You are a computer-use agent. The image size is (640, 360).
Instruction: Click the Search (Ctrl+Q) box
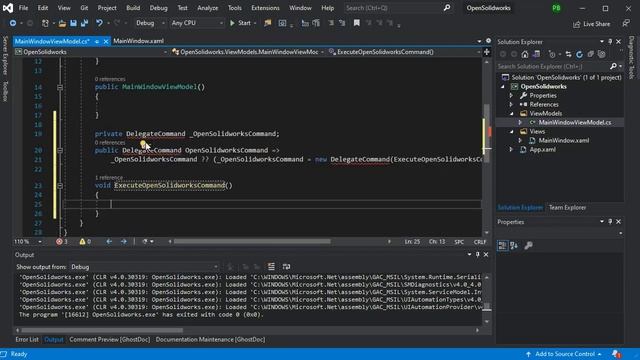click(397, 8)
